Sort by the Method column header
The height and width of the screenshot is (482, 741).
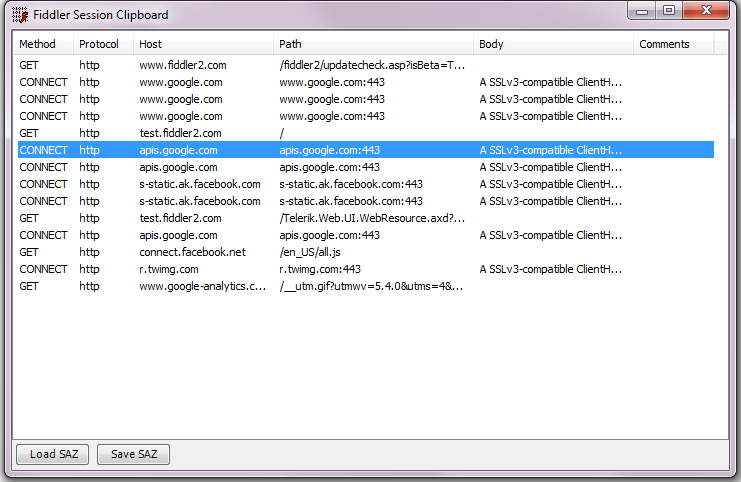[43, 44]
